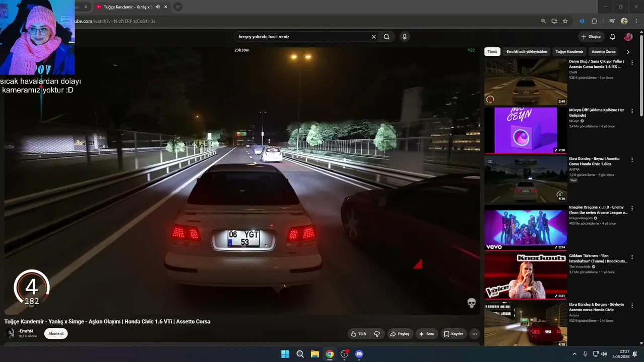Open the Chrome three-dot menu
Screen dimensions: 644x362
pos(635,21)
